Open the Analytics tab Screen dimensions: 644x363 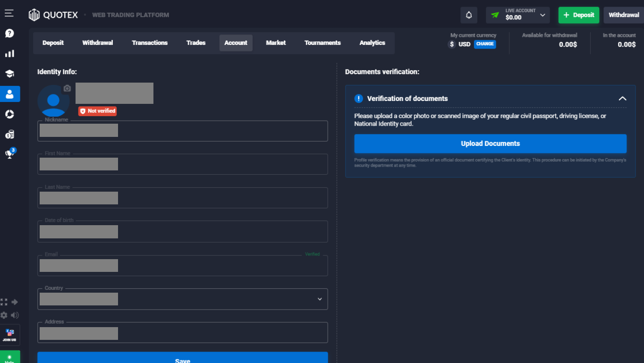(373, 43)
